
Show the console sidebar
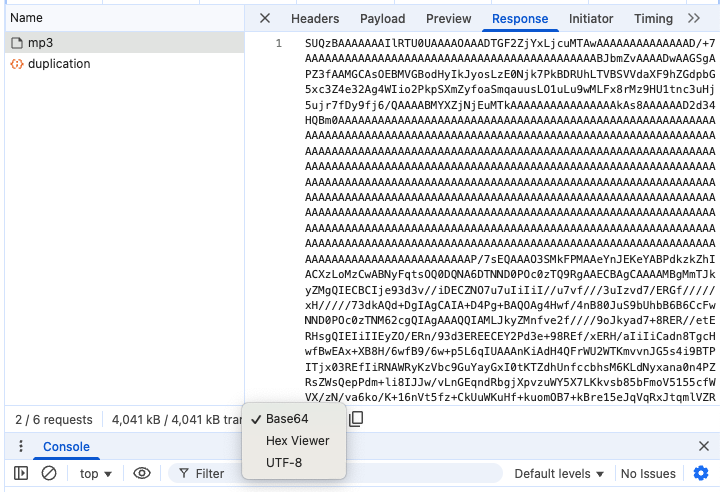[x=21, y=473]
